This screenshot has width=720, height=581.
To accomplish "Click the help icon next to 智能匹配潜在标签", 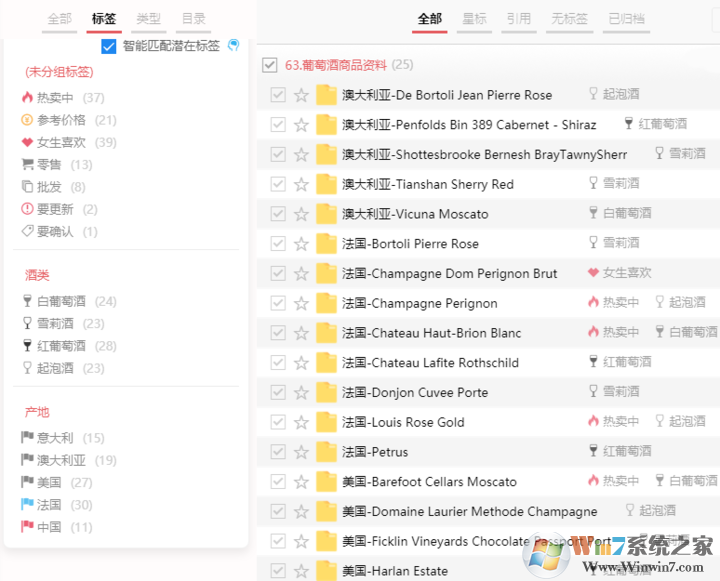I will (234, 45).
